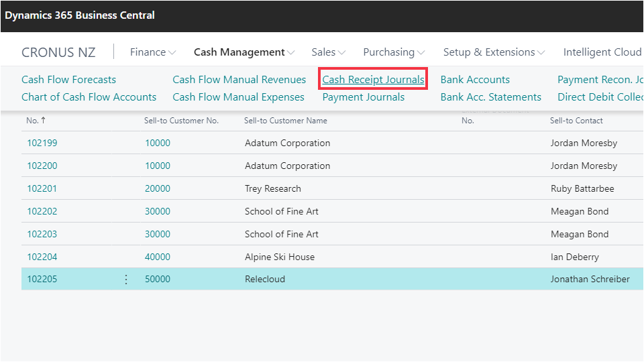Viewport: 644px width, 362px height.
Task: Sort by the No. column header
Action: [x=32, y=121]
